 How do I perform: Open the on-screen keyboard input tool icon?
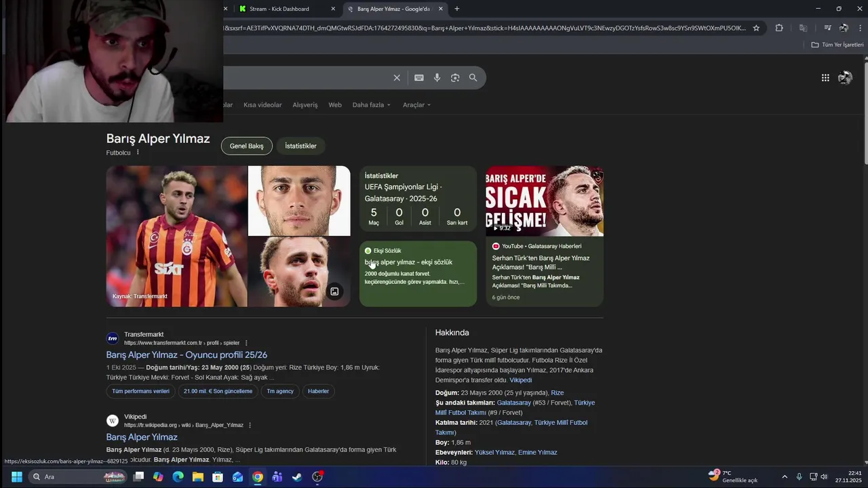tap(419, 78)
